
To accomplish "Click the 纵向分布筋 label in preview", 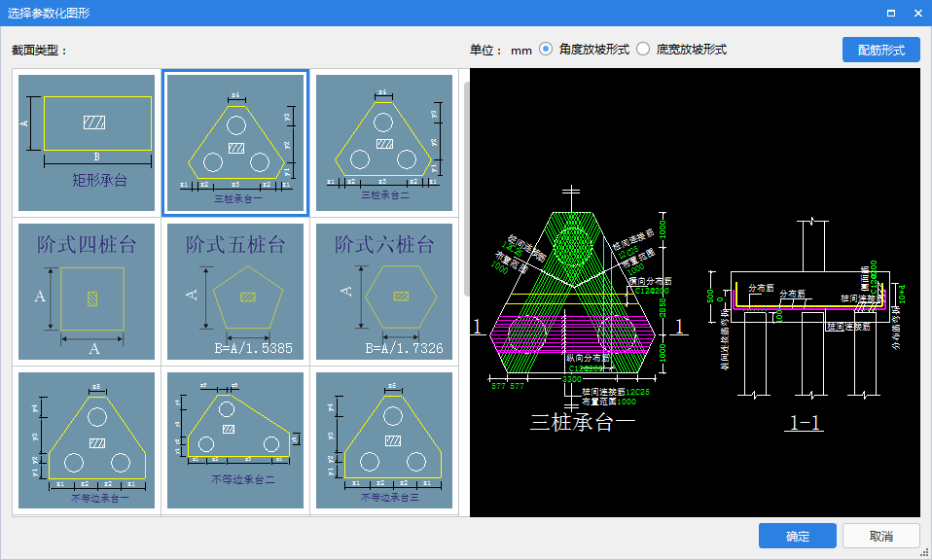I will tap(588, 358).
